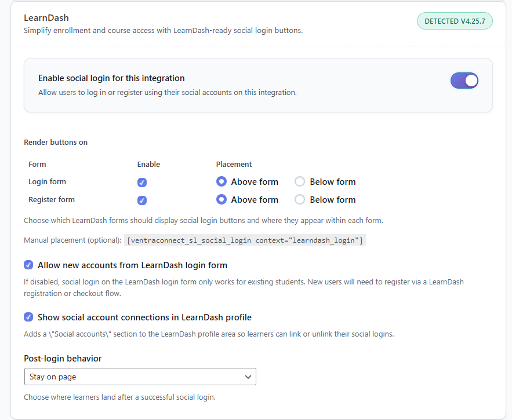Select Below form radio for Login form

coord(300,182)
